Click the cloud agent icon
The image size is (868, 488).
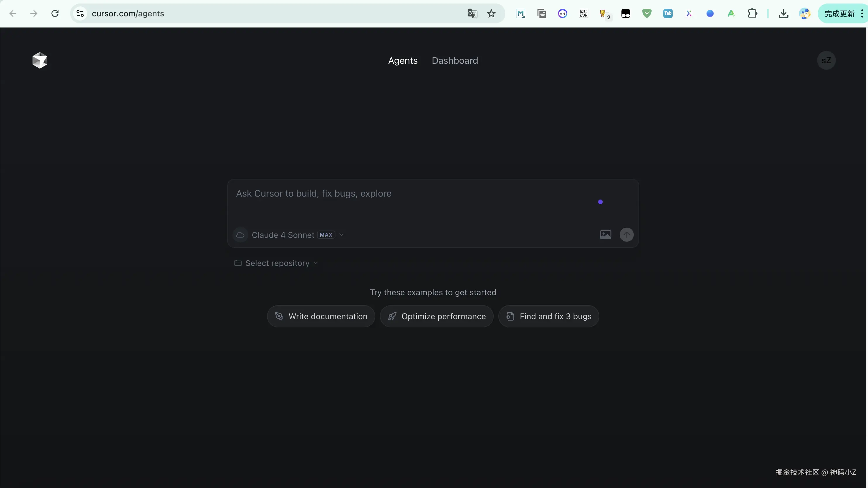pos(240,235)
